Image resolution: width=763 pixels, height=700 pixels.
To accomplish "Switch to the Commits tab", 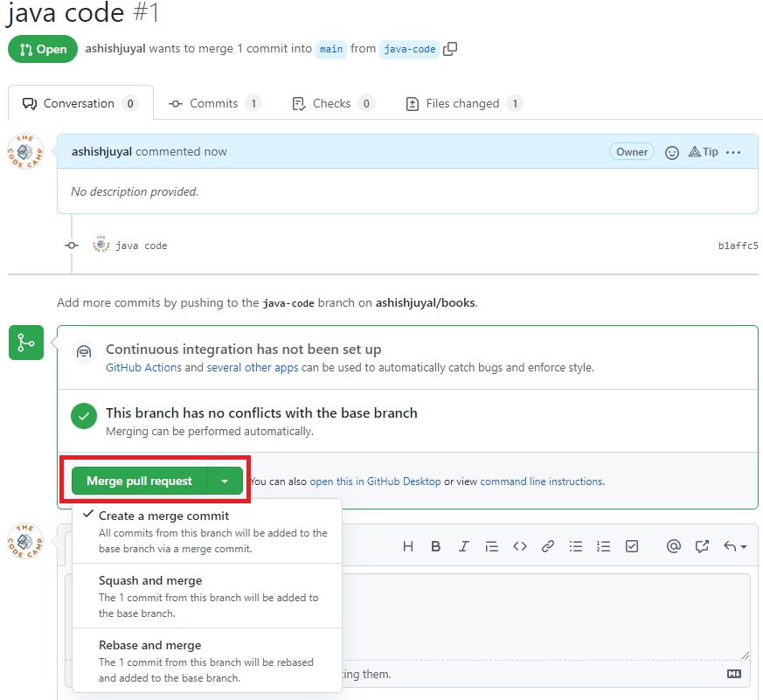I will point(213,103).
